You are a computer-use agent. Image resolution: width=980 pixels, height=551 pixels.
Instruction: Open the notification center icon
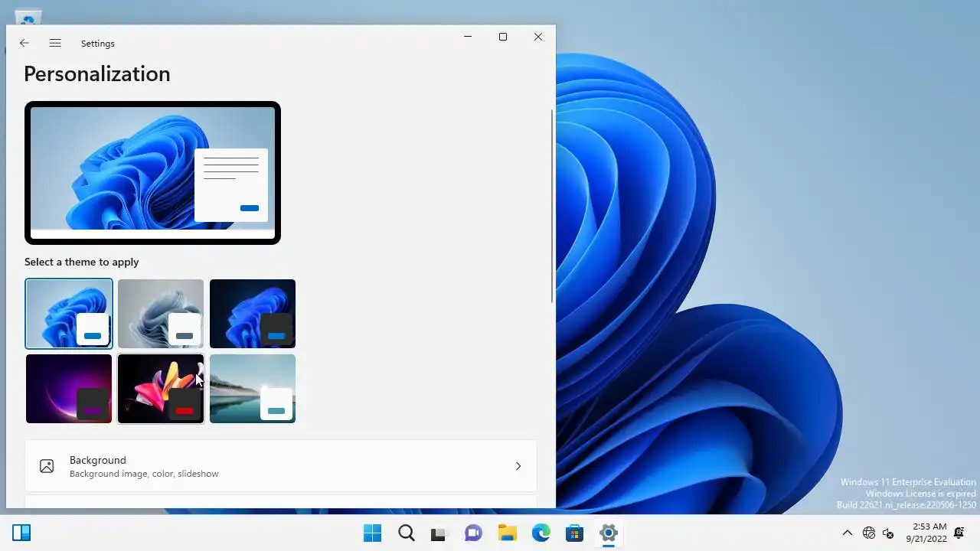point(959,533)
